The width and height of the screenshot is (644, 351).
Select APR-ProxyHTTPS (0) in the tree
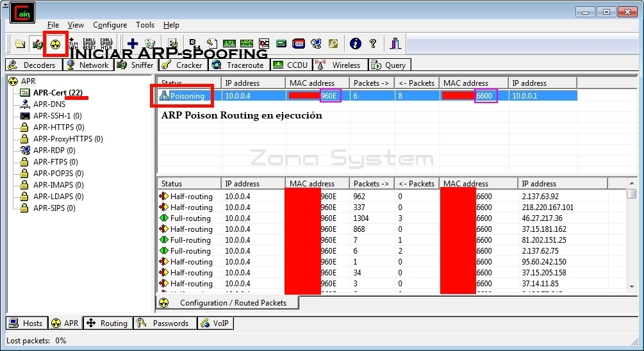point(68,139)
